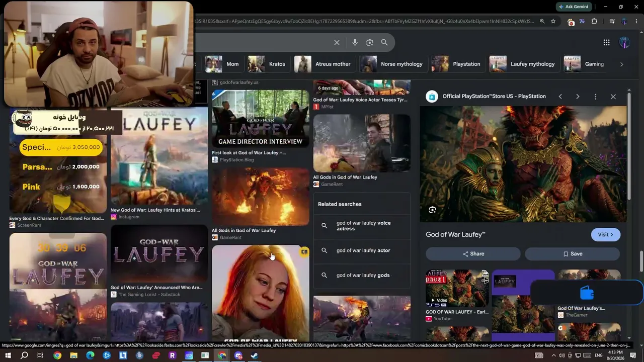Click the 'All Gods in God of War Laufey' character thumbnail
The image size is (644, 362).
click(362, 143)
